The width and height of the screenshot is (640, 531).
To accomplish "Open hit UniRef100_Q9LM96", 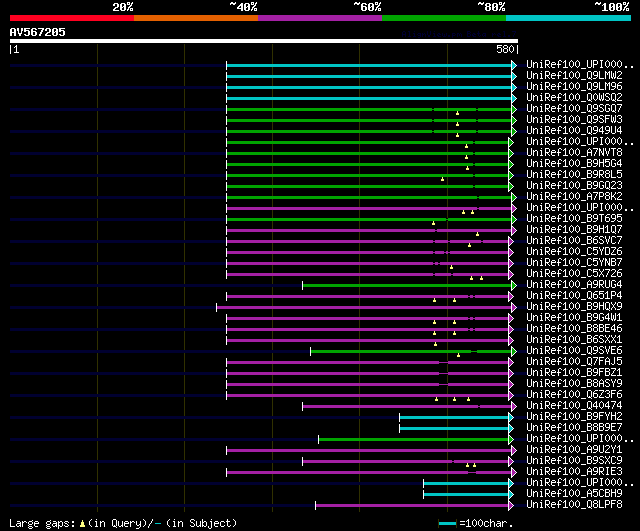I will click(x=574, y=87).
